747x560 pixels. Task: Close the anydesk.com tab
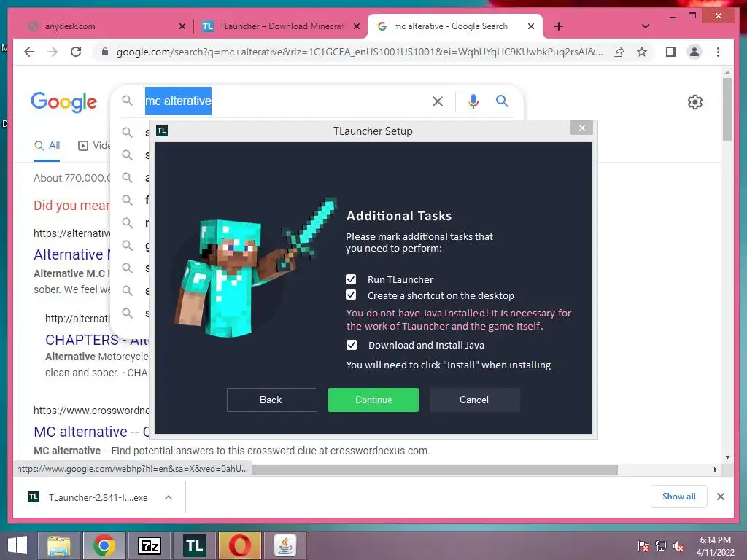click(182, 27)
